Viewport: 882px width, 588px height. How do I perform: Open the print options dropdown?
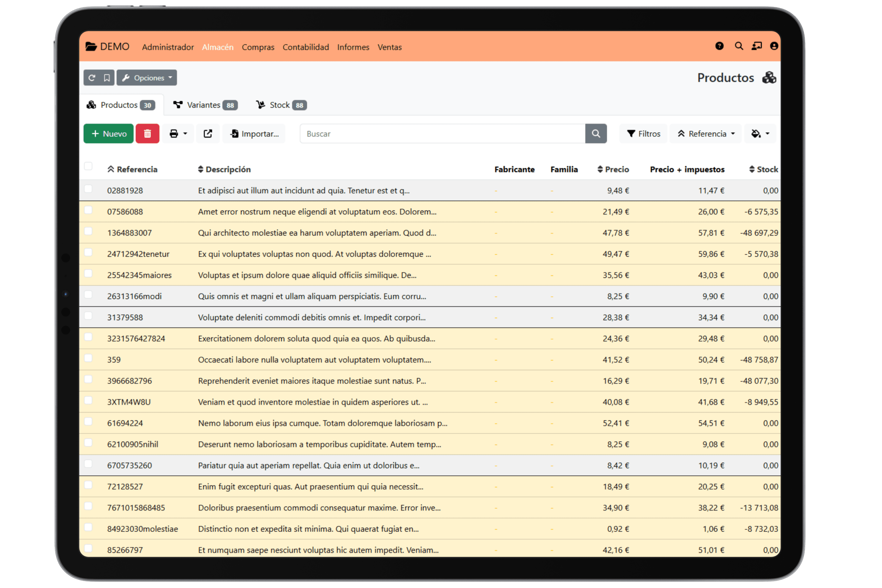click(x=178, y=134)
